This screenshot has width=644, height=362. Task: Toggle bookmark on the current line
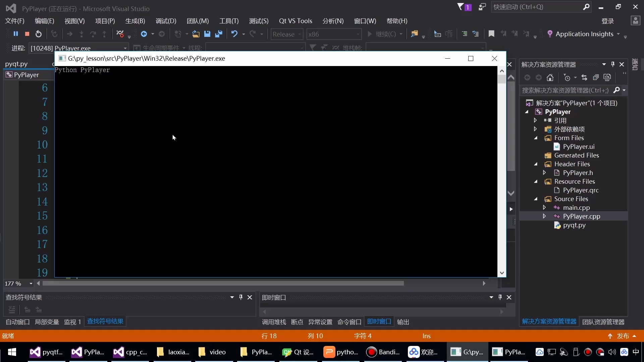tap(491, 34)
